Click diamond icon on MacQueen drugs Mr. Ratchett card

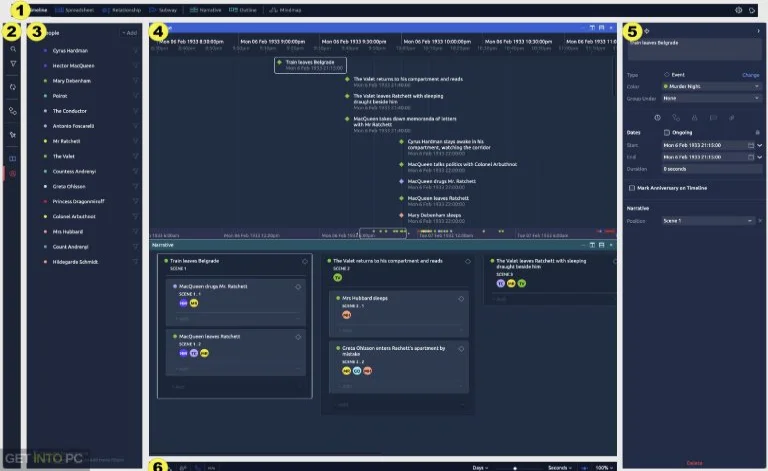[x=298, y=287]
